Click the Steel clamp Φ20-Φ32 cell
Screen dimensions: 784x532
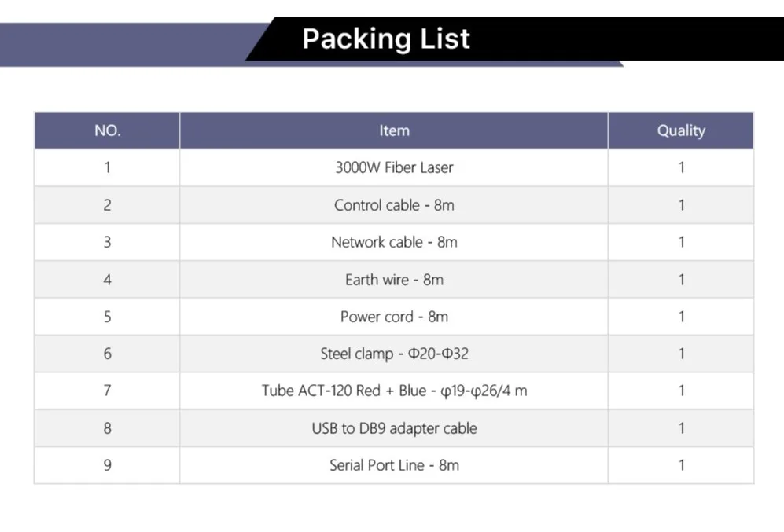(394, 353)
